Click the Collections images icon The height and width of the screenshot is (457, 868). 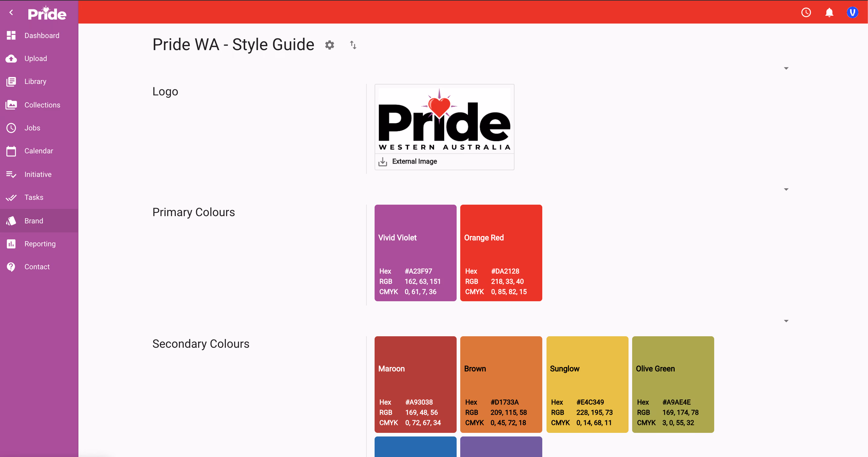coord(11,105)
